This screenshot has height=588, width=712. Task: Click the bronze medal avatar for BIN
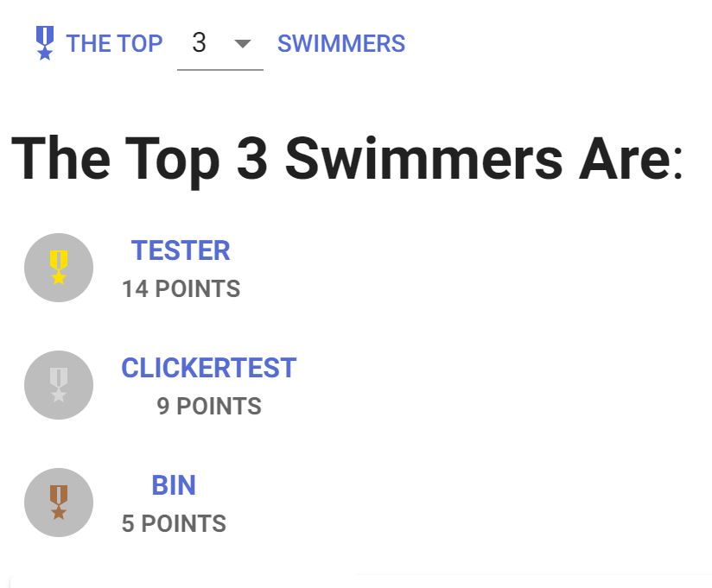point(59,503)
